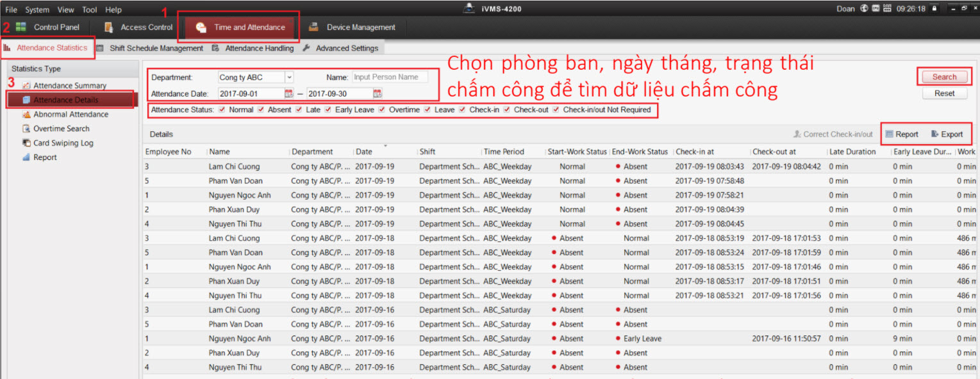
Task: Click the Access Control module icon
Action: [x=108, y=27]
